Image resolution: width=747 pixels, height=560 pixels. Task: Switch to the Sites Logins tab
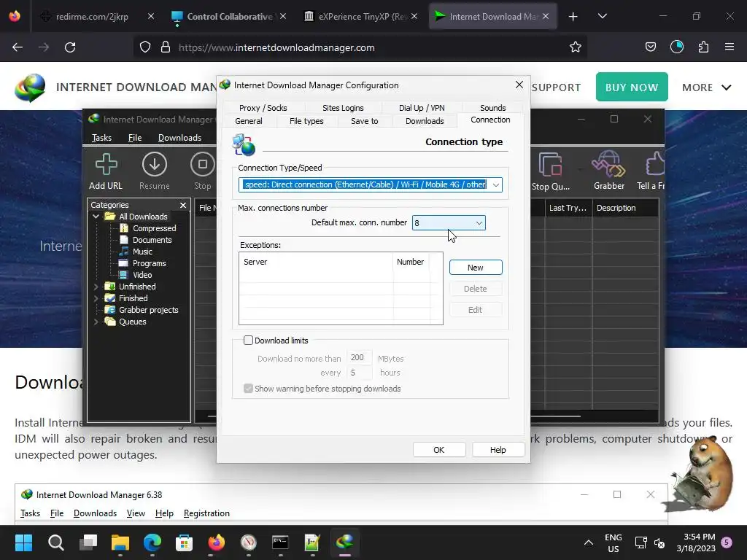343,108
